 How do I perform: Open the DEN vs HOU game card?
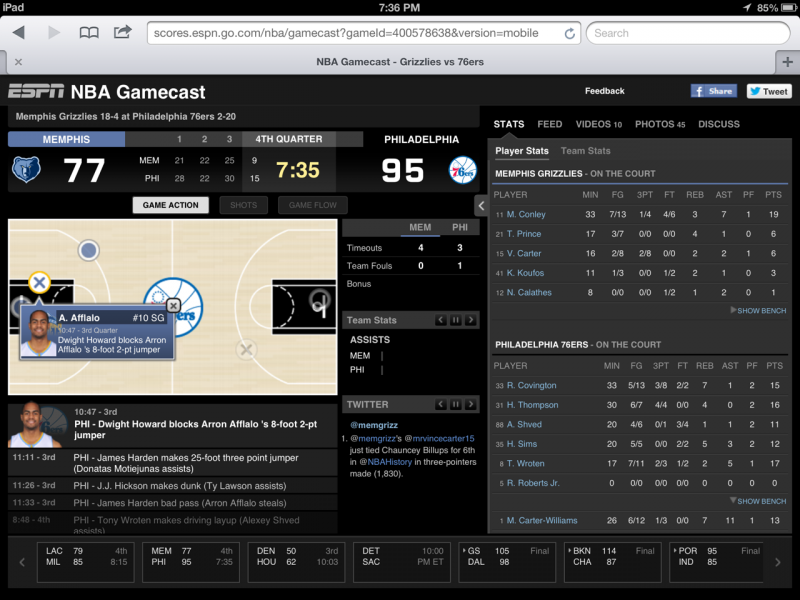tap(296, 562)
